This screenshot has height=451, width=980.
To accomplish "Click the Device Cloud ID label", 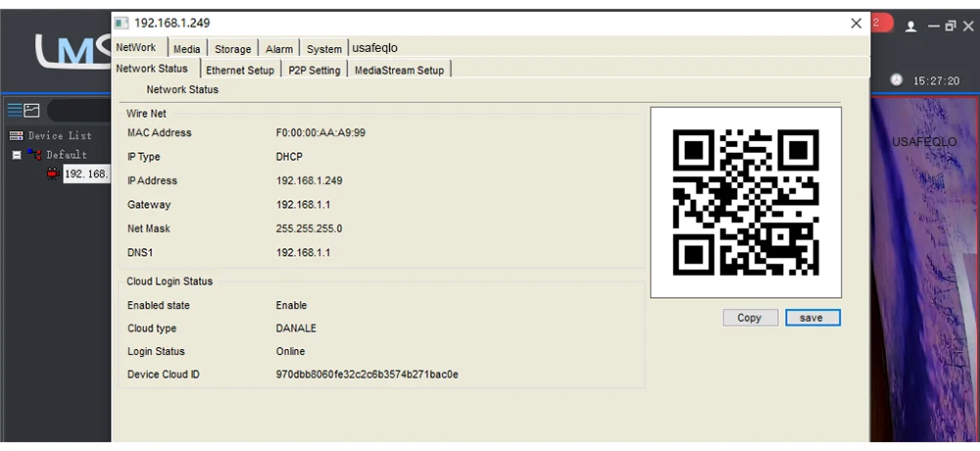I will point(163,375).
